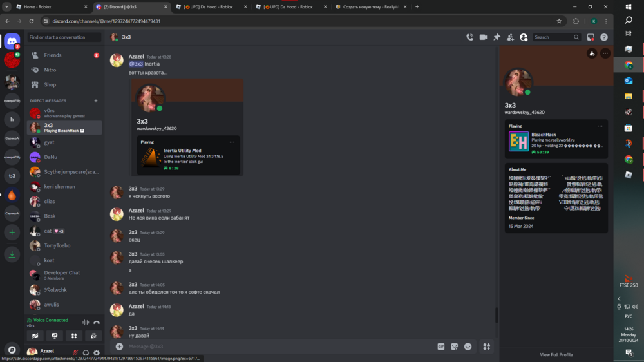
Task: Open user settings gear
Action: click(x=97, y=352)
